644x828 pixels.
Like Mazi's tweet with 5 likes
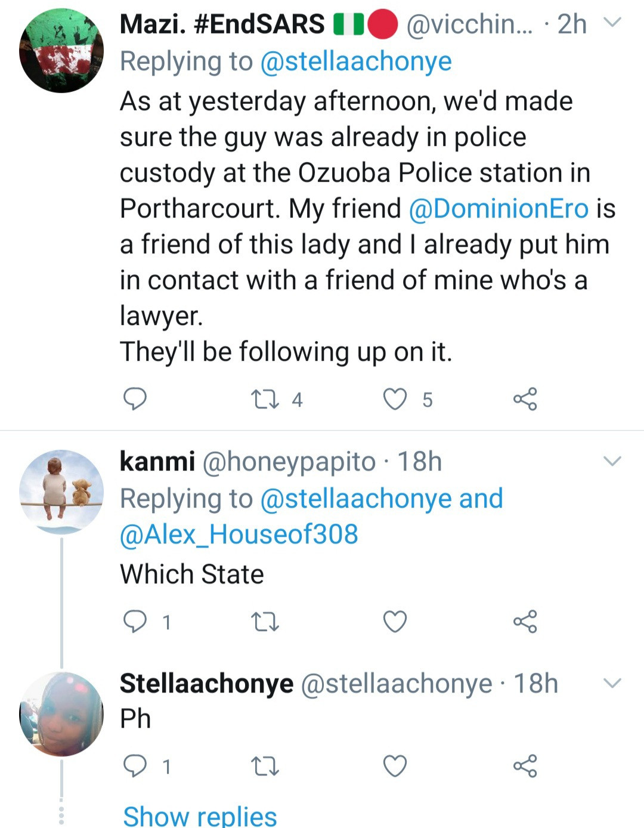[x=395, y=399]
